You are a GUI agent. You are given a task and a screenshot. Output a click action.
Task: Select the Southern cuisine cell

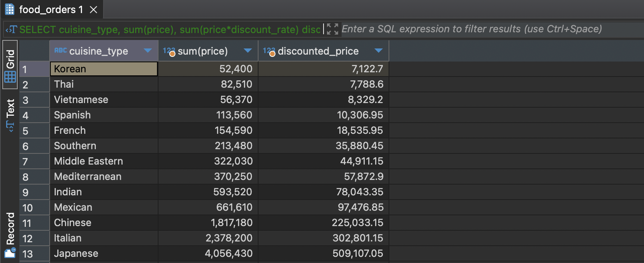104,146
